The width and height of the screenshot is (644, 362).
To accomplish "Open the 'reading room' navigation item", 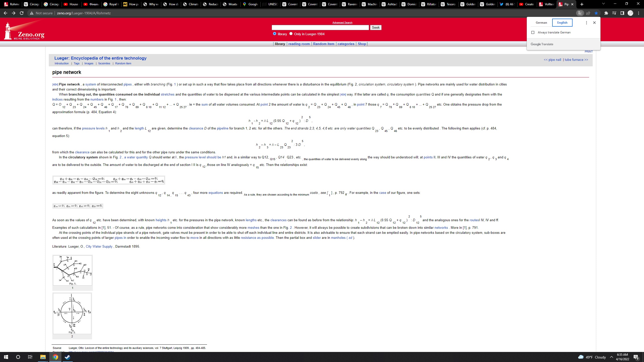I will click(299, 44).
